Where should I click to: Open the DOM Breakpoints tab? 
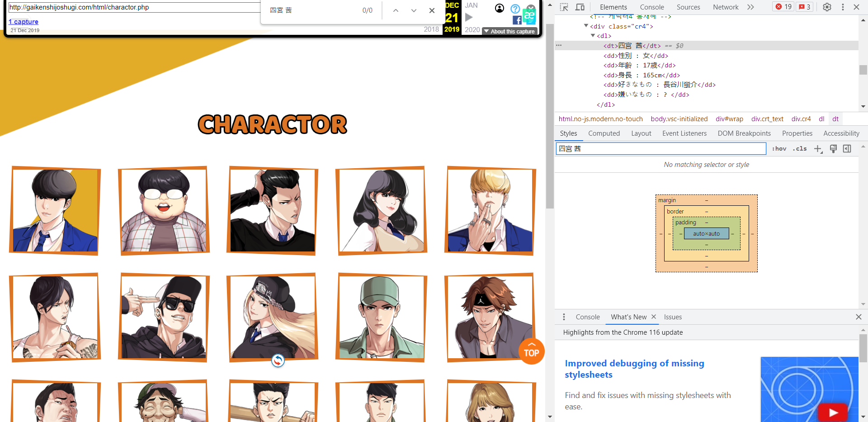pos(744,133)
